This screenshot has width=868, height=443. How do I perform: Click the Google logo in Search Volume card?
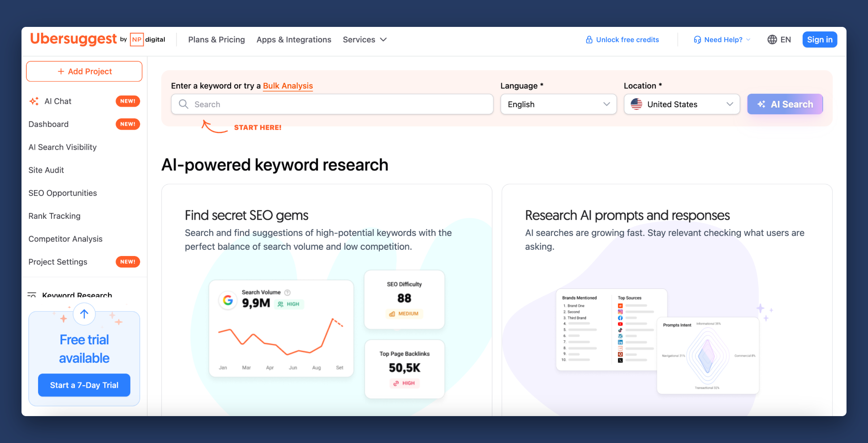[228, 300]
